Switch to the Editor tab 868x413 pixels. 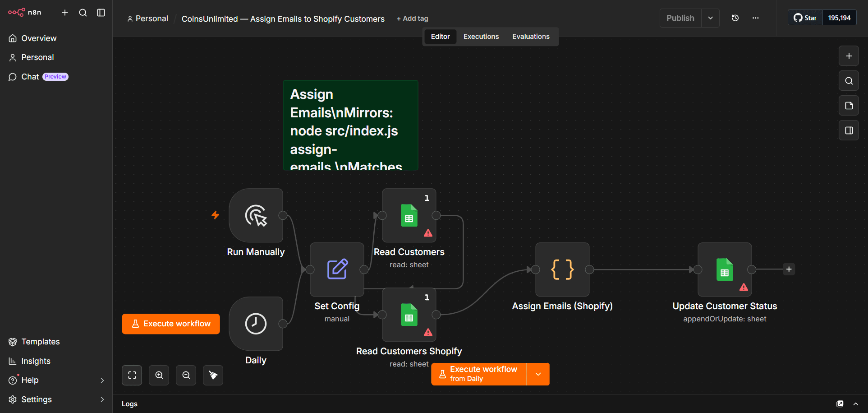click(440, 37)
